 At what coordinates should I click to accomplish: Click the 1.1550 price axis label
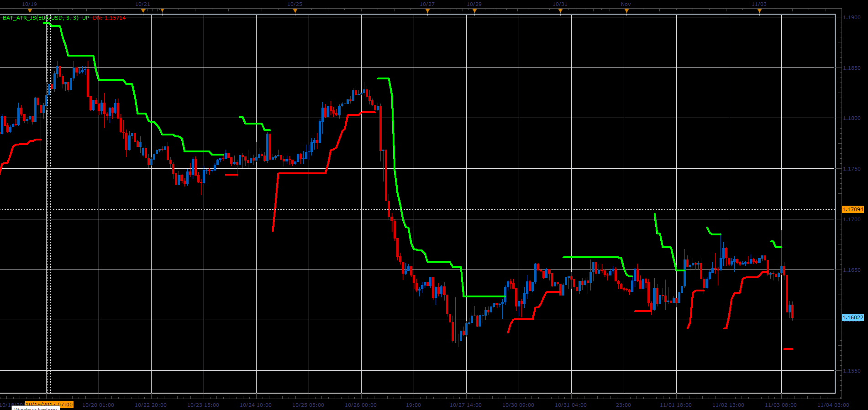tap(852, 371)
